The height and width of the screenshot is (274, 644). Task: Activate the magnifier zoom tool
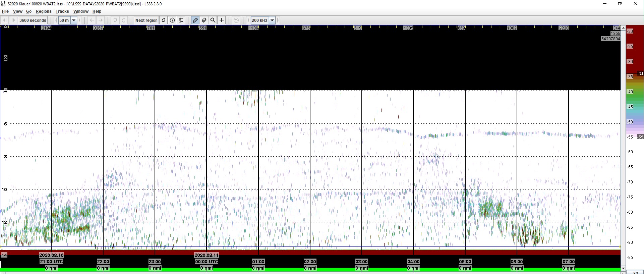coord(213,20)
